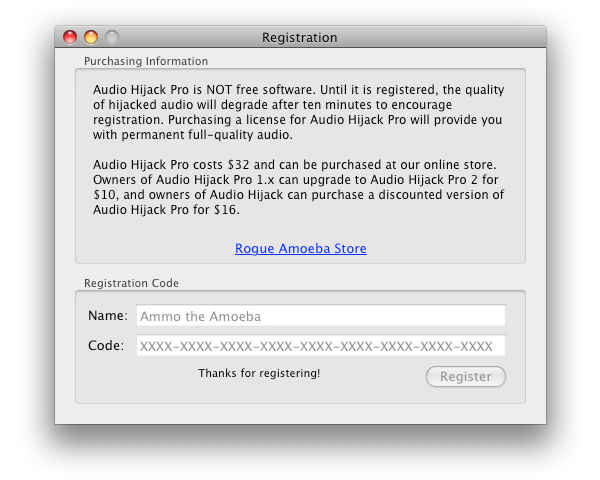The height and width of the screenshot is (480, 600).
Task: Click the 'Code:' field label
Action: (x=106, y=345)
